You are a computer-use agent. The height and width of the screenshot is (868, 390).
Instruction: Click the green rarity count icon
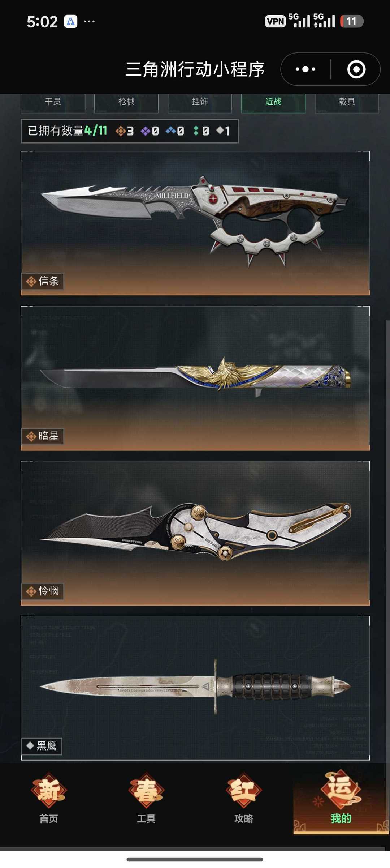(x=196, y=131)
